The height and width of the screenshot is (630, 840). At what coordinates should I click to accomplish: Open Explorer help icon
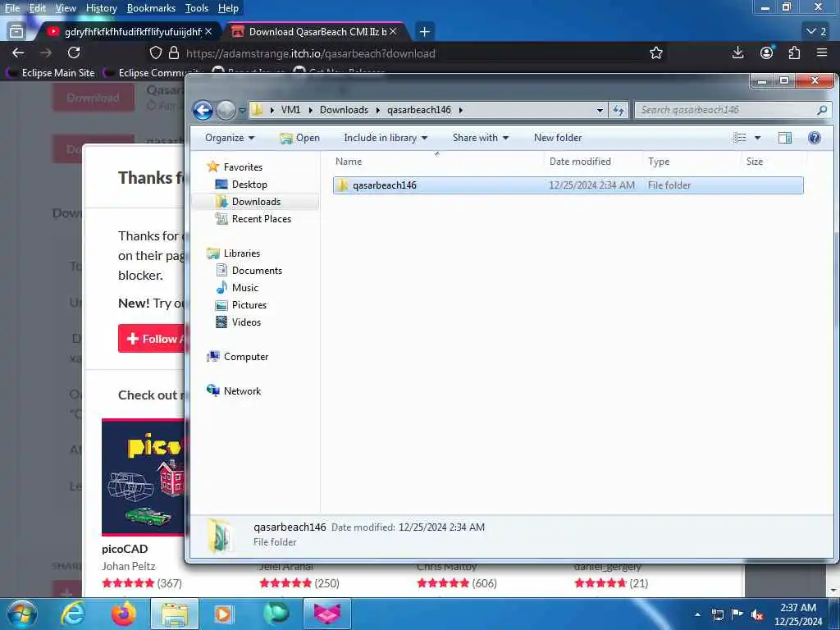pos(815,138)
